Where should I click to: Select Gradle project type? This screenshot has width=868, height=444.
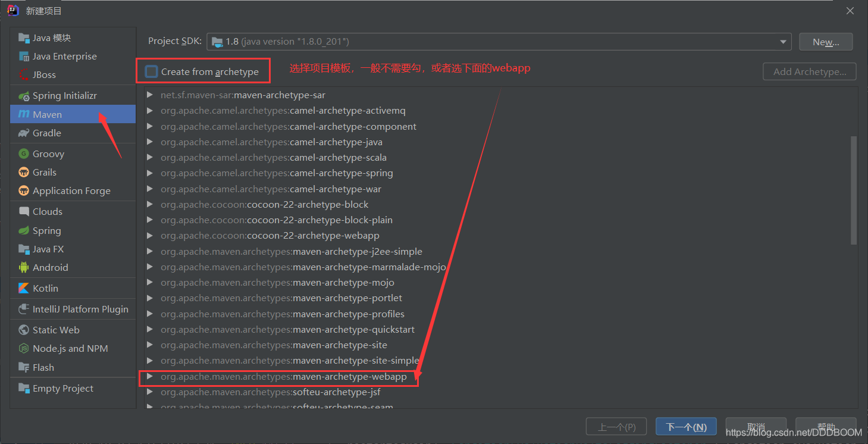pos(73,133)
